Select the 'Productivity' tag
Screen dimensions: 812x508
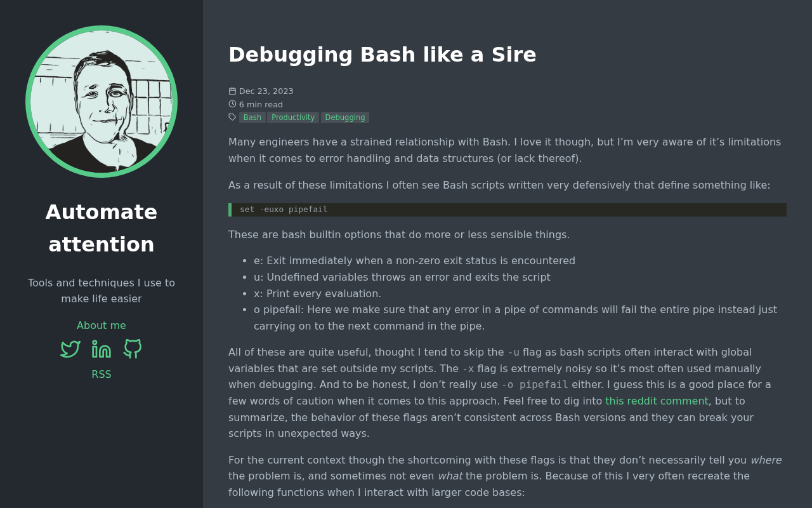pos(292,117)
